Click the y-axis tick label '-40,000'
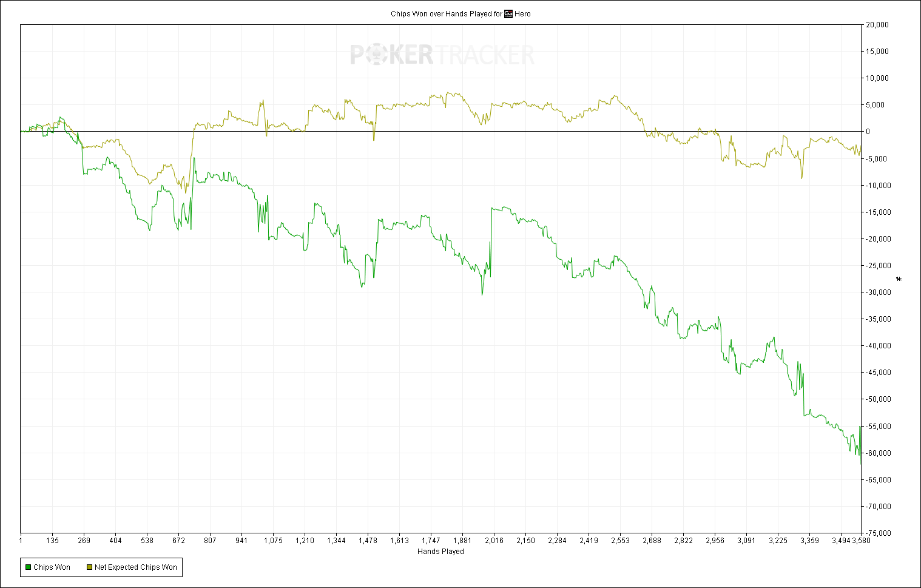Image resolution: width=921 pixels, height=588 pixels. tap(879, 346)
